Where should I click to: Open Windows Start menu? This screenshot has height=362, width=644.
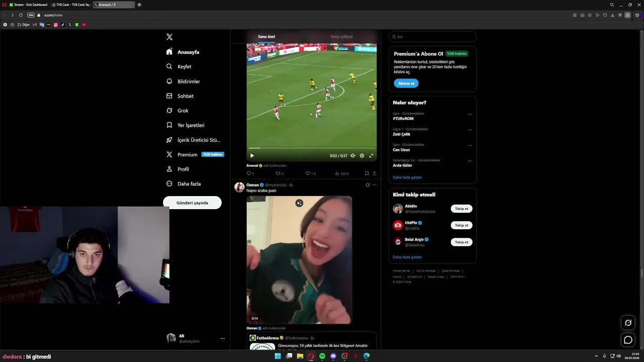coord(278,356)
